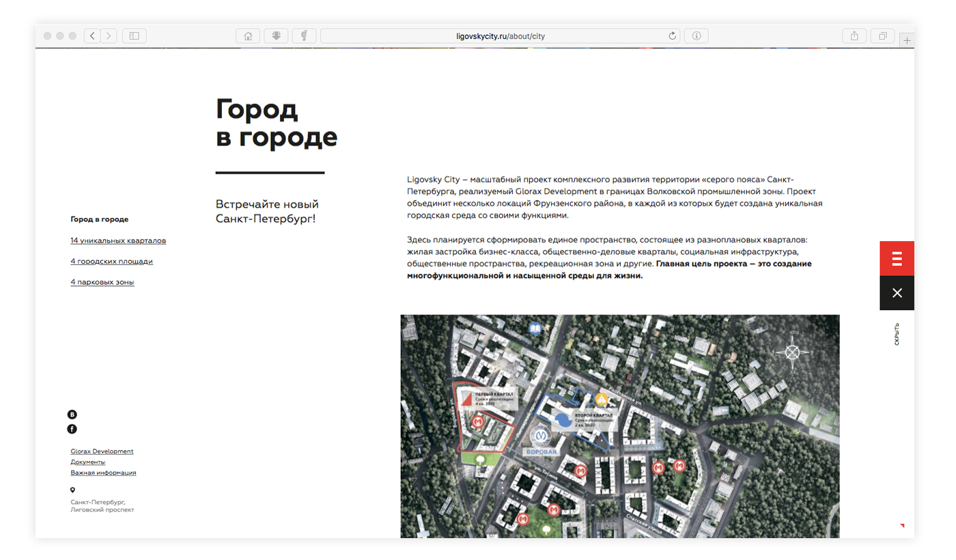Go forward with the Safari forward arrow
Screen dimensions: 956x560
109,36
